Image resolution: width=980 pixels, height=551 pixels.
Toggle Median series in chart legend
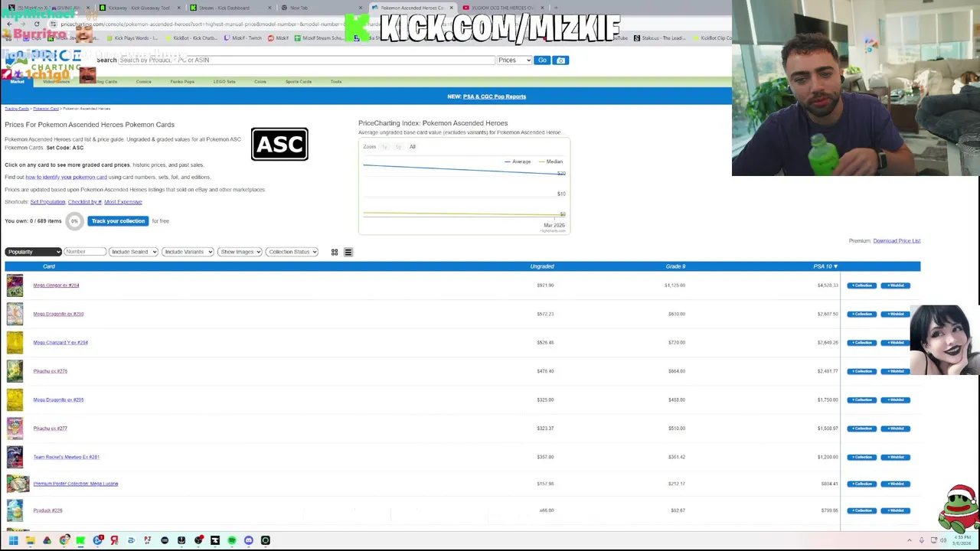pos(550,161)
